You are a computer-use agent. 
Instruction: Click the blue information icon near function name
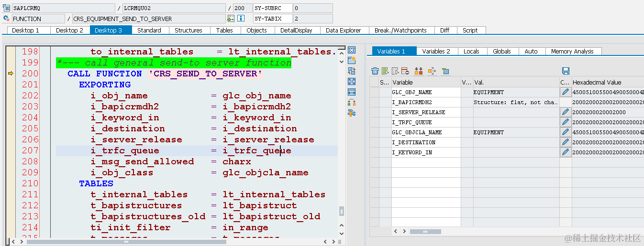point(241,19)
